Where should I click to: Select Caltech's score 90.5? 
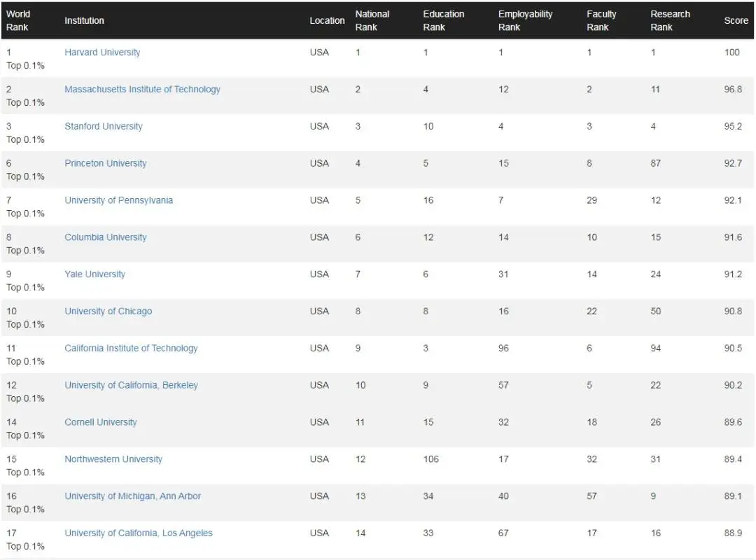coord(733,349)
